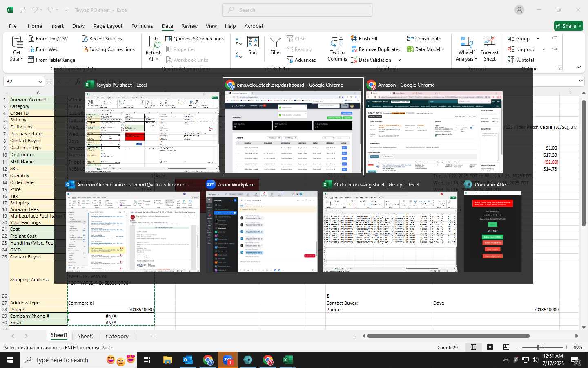The image size is (588, 368).
Task: Collapse the ribbon with chevron
Action: (579, 67)
